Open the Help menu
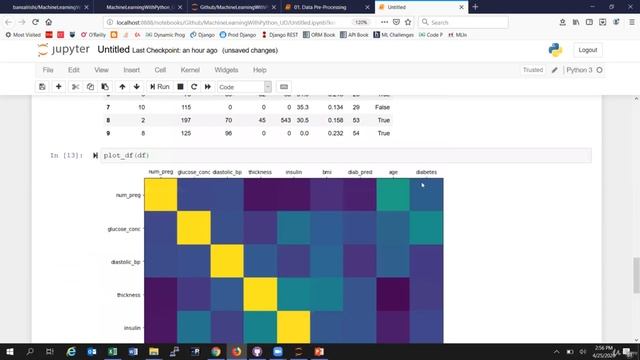Screen dimensions: 640x360 pyautogui.click(x=260, y=70)
